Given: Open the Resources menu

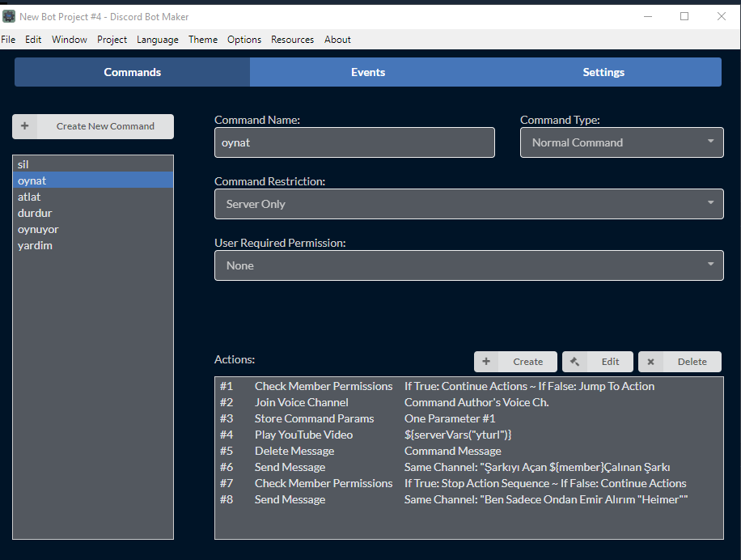Looking at the screenshot, I should 292,40.
